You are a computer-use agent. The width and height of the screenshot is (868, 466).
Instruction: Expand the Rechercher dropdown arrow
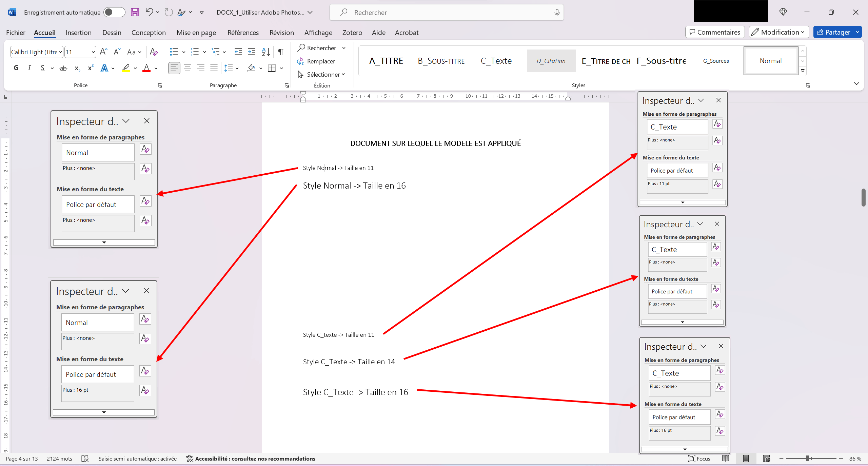(344, 48)
